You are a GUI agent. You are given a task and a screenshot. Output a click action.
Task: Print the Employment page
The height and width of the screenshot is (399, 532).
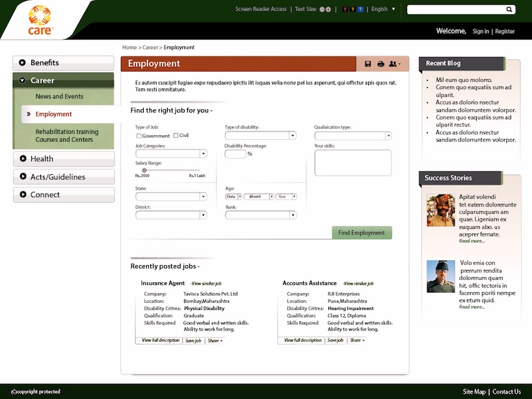(380, 63)
